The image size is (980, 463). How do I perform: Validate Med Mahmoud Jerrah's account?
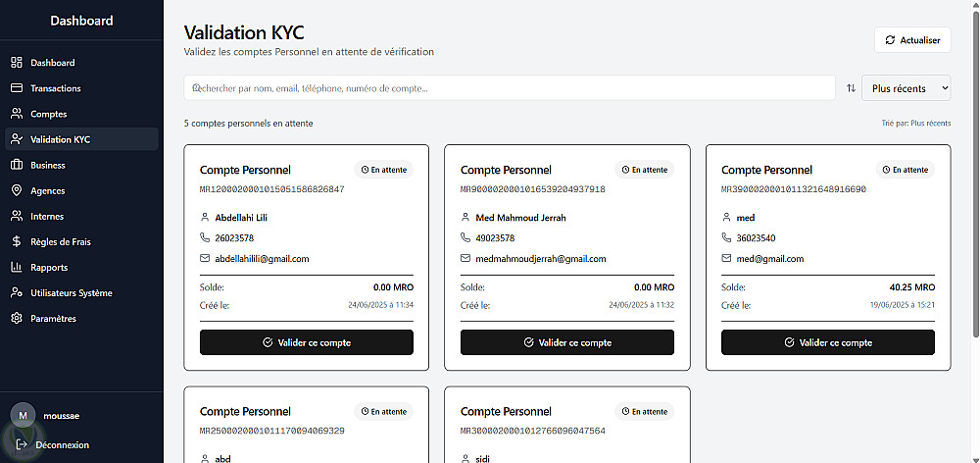coord(566,342)
